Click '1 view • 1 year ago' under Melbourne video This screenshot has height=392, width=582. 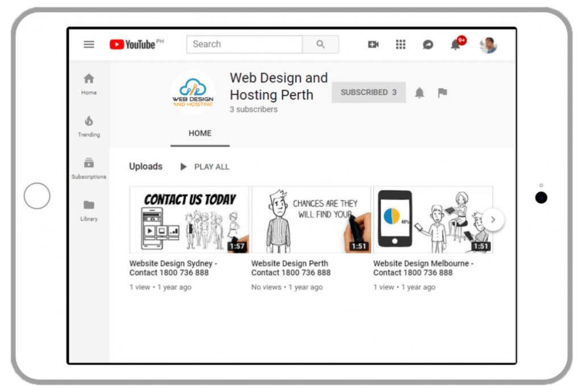[x=404, y=287]
